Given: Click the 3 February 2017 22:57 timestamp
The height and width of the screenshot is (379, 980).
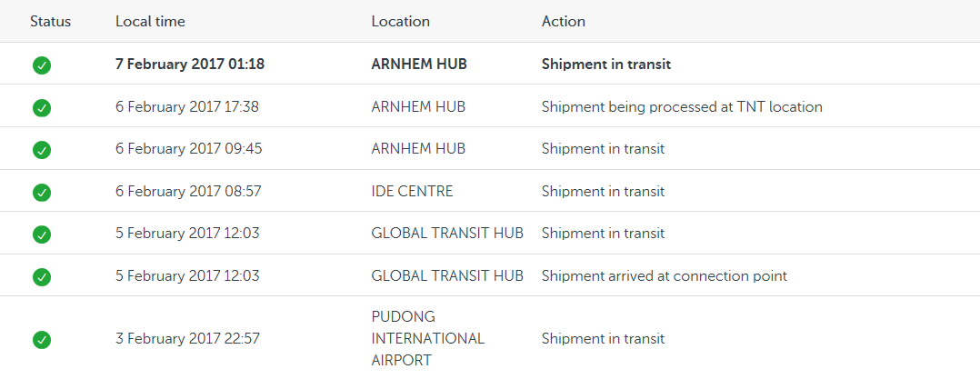Looking at the screenshot, I should [x=187, y=339].
